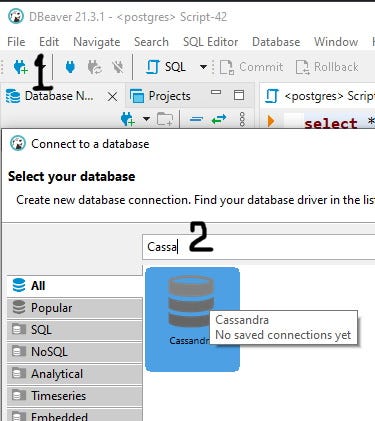Switch to the Projects tab
This screenshot has width=375, height=421.
point(160,96)
